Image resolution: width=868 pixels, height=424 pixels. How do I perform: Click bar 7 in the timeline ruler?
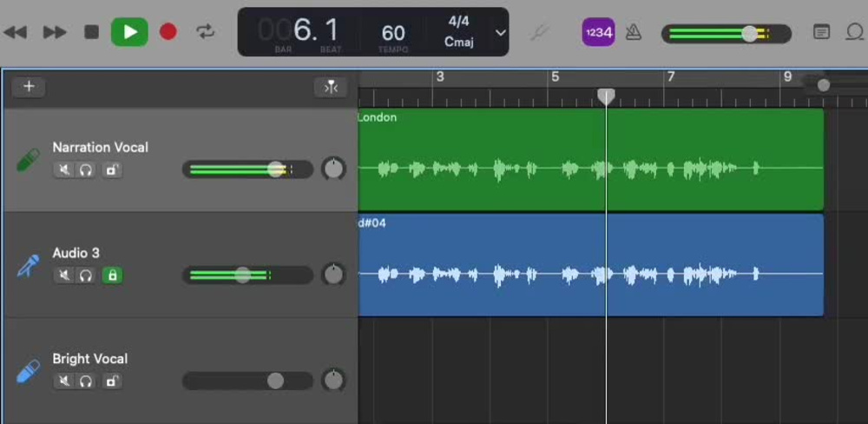[x=670, y=77]
